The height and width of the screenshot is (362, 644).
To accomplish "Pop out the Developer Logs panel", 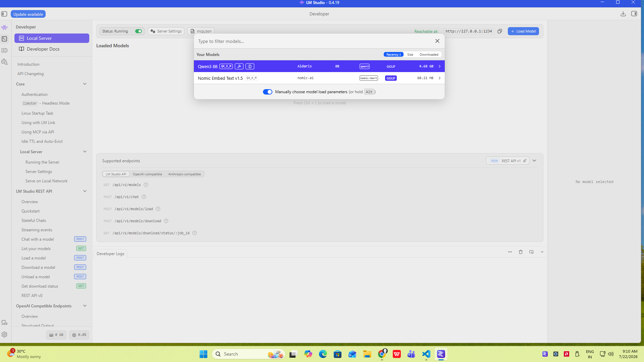I will click(x=531, y=252).
